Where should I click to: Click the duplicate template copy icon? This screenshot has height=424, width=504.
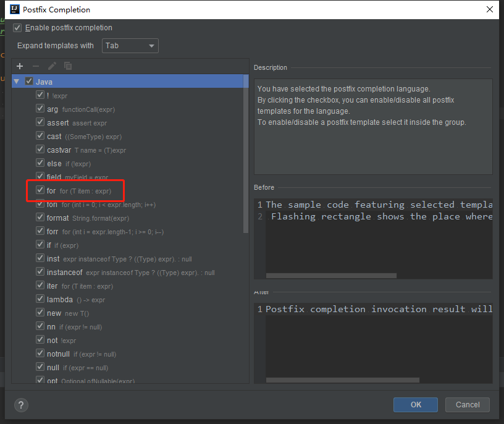coord(68,66)
